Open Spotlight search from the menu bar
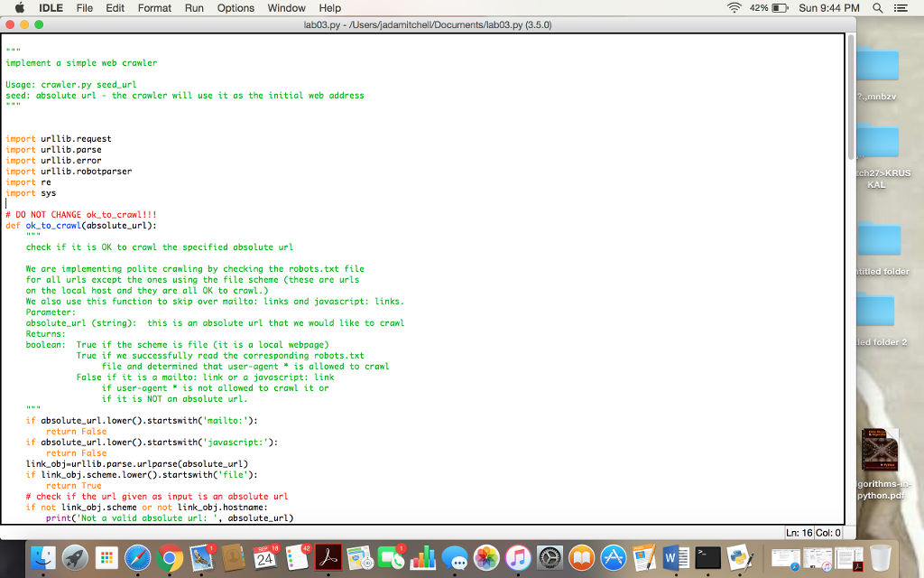 [x=878, y=7]
